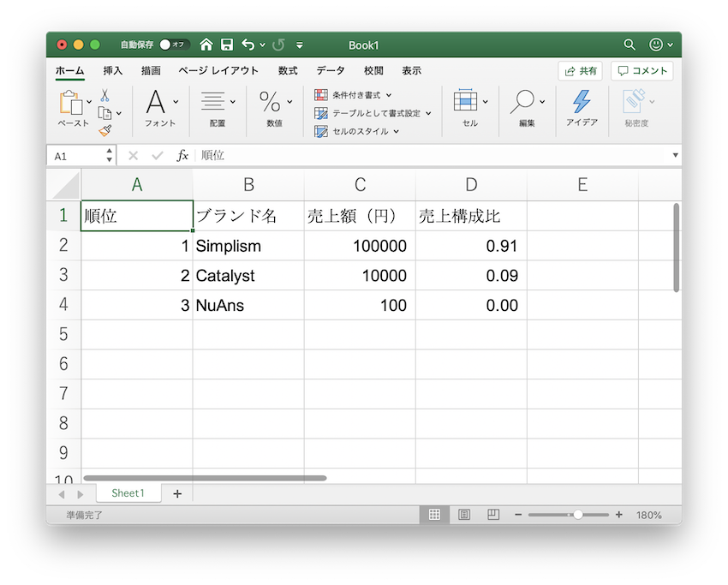The image size is (728, 585).
Task: Switch to the 数式 ribbon tab
Action: coord(288,70)
